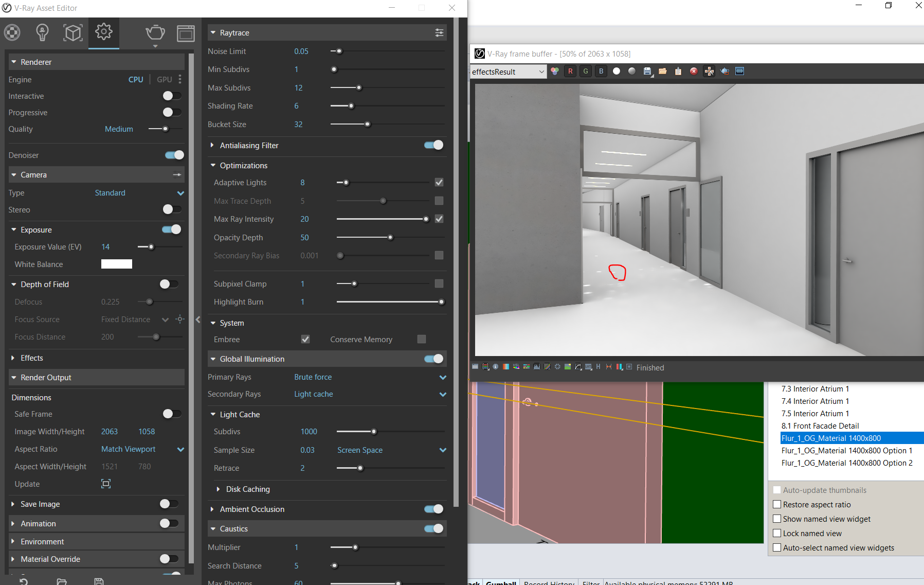924x585 pixels.
Task: Open the Lights tab lightbulb icon
Action: click(42, 33)
